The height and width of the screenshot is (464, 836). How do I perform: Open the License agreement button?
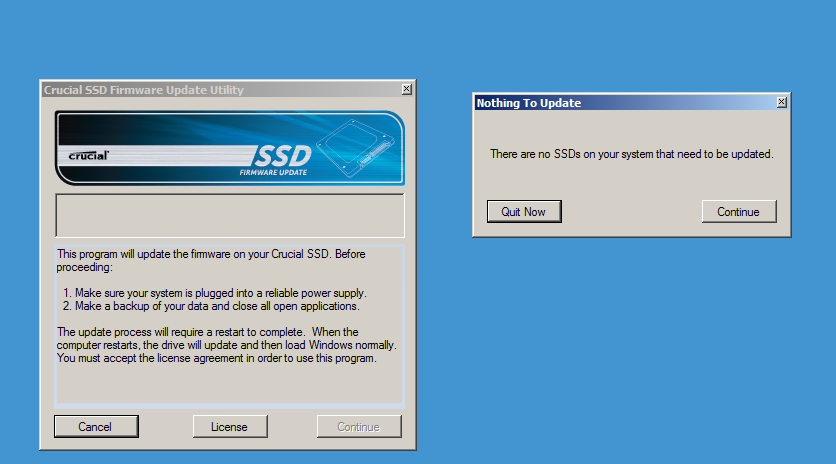(x=230, y=427)
